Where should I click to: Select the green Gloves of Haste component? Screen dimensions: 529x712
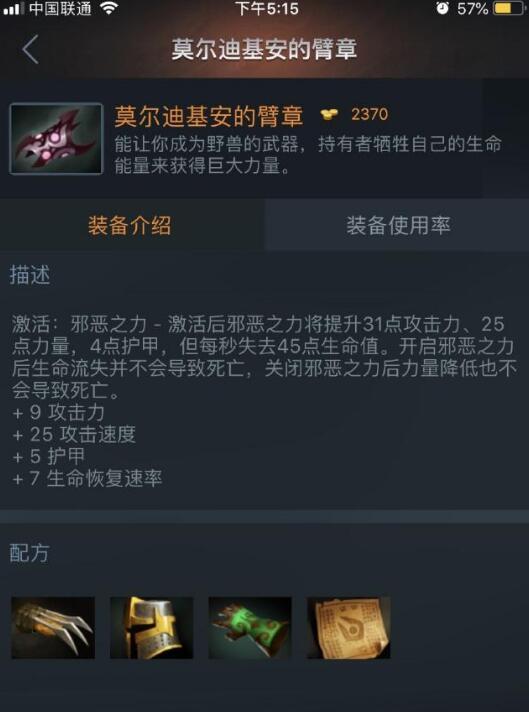pos(250,628)
